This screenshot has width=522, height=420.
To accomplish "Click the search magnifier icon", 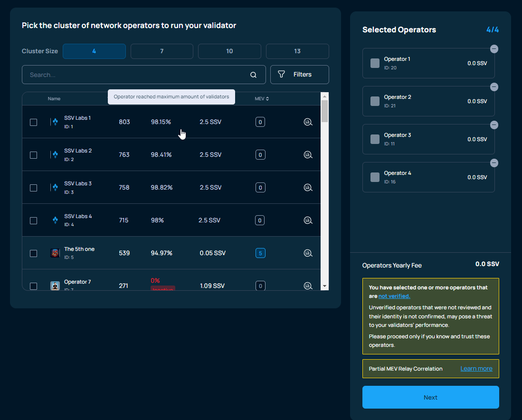I will 253,75.
